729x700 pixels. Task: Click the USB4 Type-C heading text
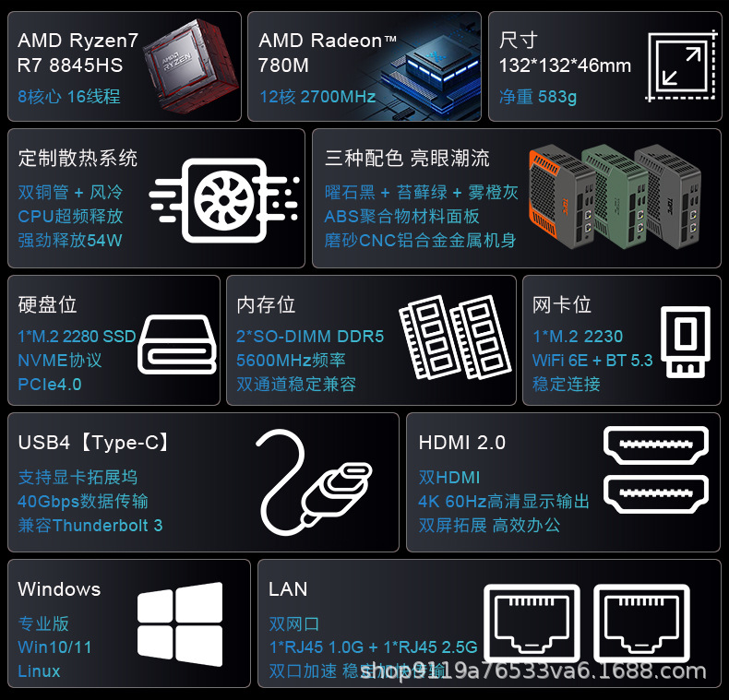(93, 443)
